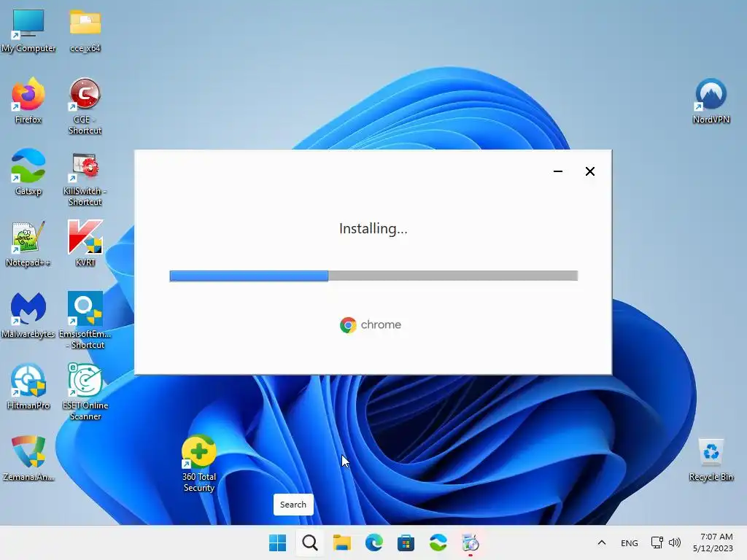Select the running installer taskbar icon
Image resolution: width=747 pixels, height=560 pixels.
tap(471, 542)
